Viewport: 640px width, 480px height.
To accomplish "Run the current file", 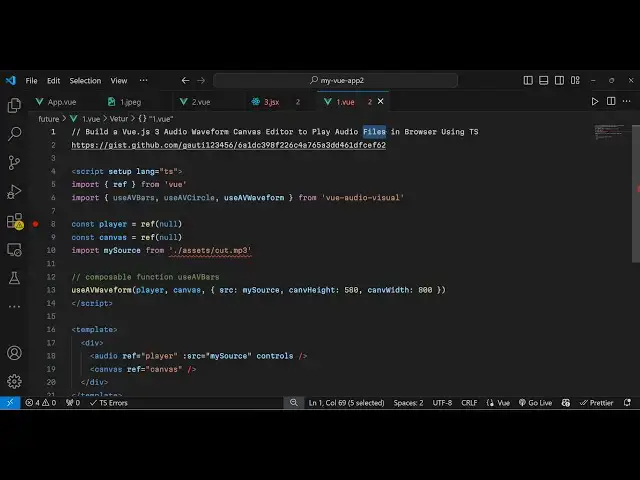I will click(595, 101).
